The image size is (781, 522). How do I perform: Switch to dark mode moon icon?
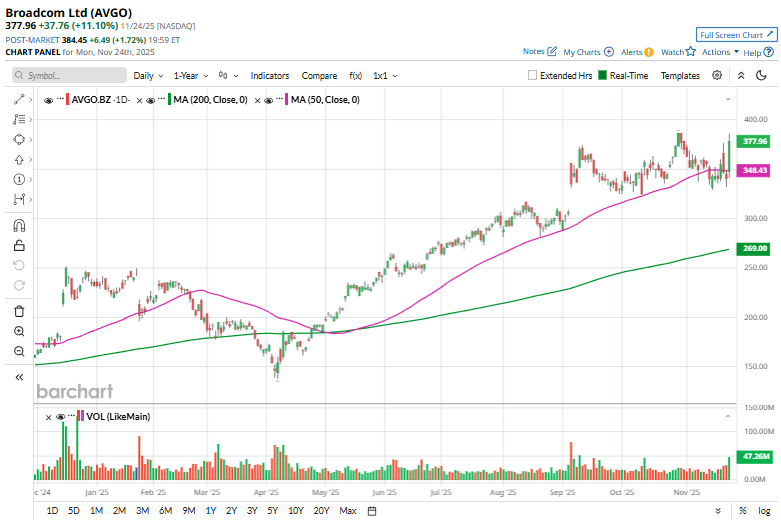(765, 75)
